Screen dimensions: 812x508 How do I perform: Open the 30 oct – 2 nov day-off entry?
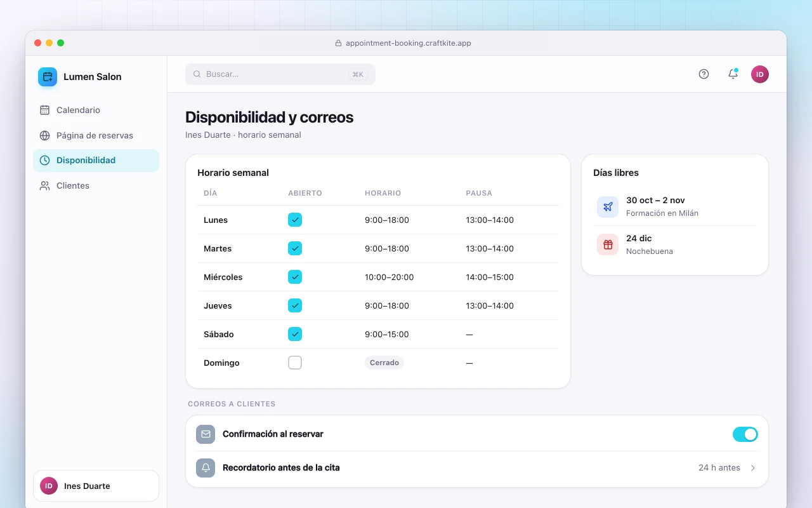[675, 207]
